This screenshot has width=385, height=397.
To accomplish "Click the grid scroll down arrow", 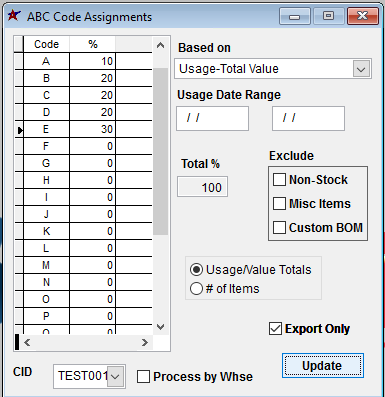I will coord(160,327).
